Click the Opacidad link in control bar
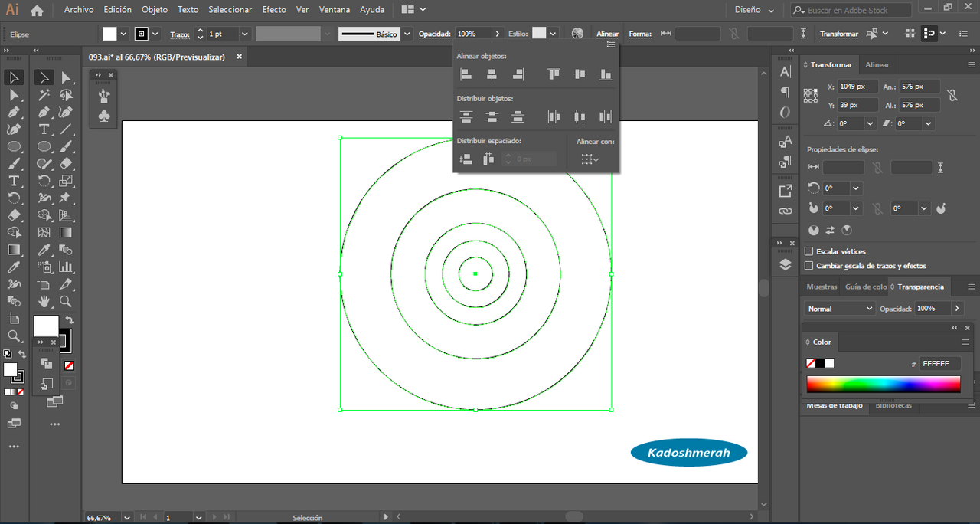Image resolution: width=980 pixels, height=524 pixels. 435,34
